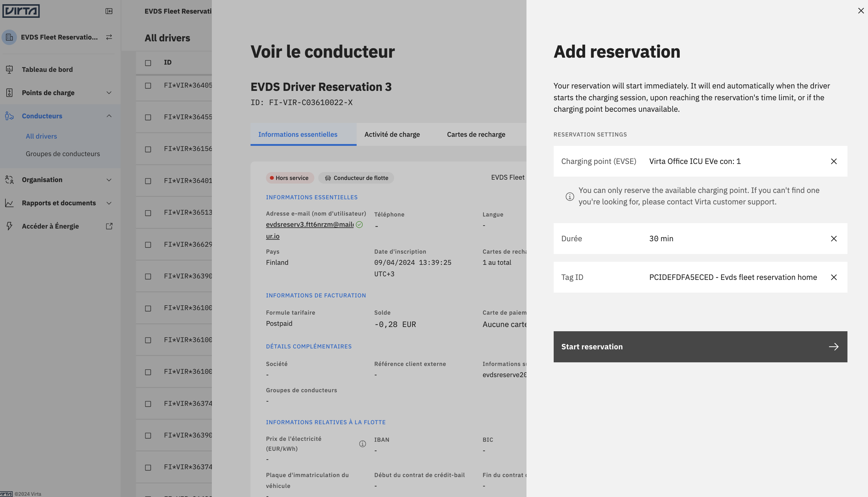868x497 pixels.
Task: Click the ©2024 Virta footer text
Action: pos(28,494)
